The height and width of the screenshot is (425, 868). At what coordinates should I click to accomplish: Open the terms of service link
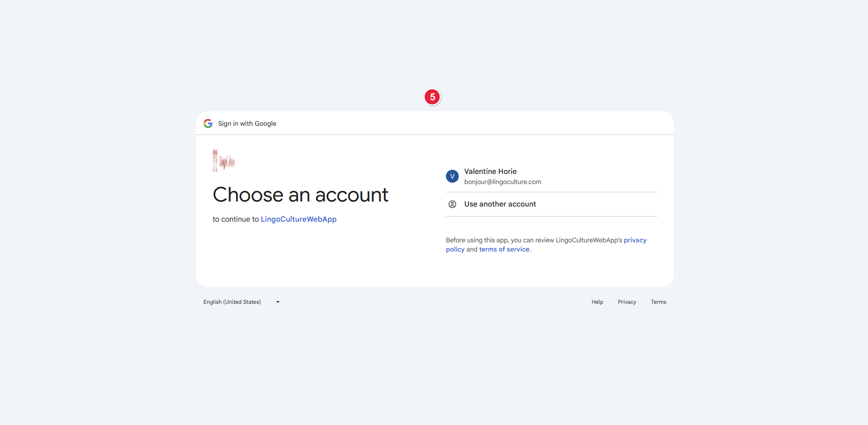504,249
